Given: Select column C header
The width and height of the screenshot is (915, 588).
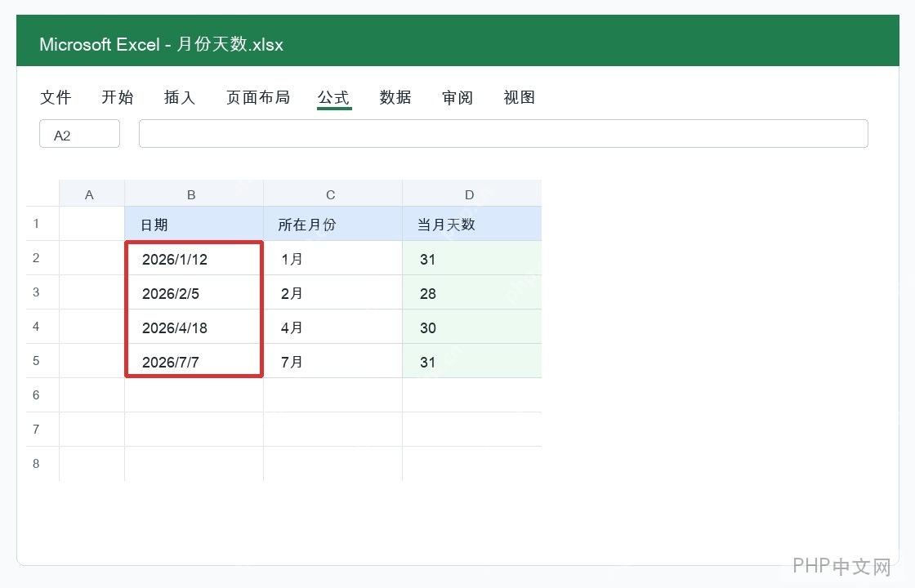Looking at the screenshot, I should [x=333, y=193].
